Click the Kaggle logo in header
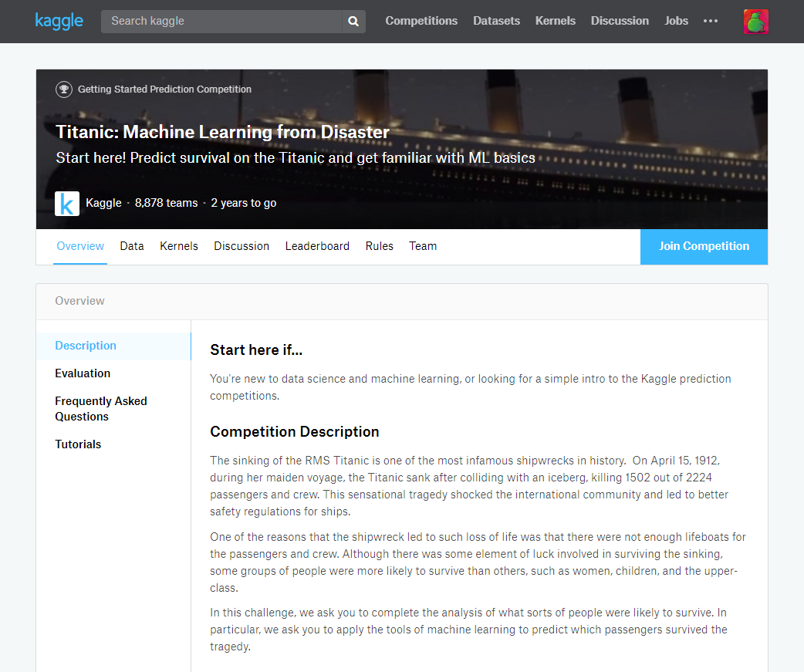Image resolution: width=804 pixels, height=672 pixels. tap(59, 21)
